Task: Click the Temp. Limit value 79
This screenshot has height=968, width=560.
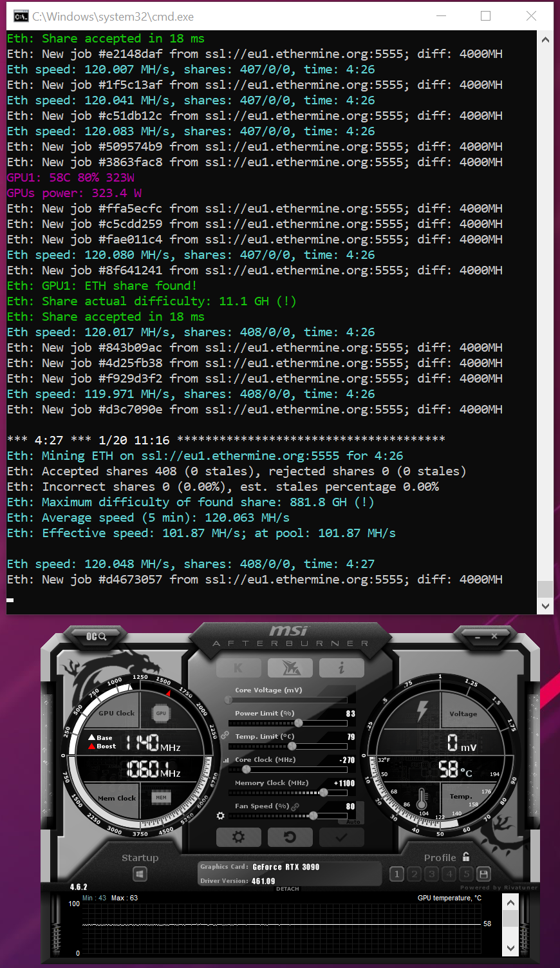Action: tap(351, 737)
